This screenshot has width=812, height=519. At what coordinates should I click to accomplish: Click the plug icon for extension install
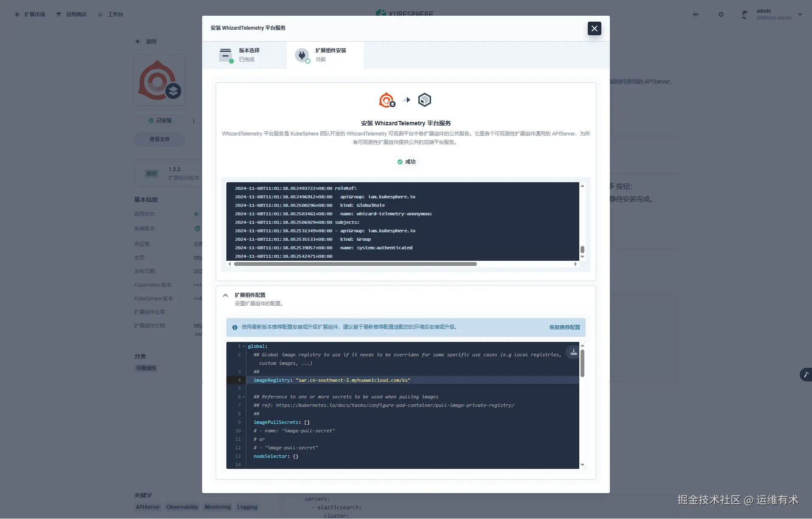tap(302, 55)
